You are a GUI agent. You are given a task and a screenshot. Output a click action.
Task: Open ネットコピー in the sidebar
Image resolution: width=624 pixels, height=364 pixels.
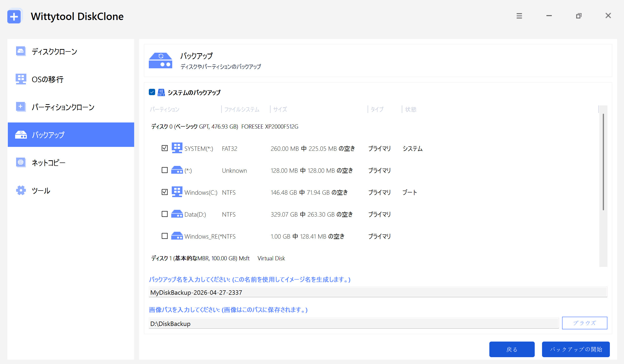point(71,162)
